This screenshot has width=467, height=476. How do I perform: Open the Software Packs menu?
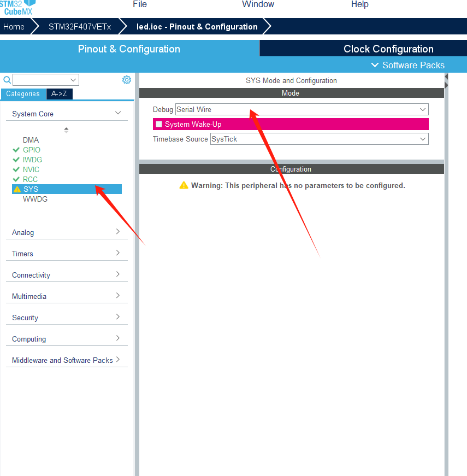pyautogui.click(x=408, y=65)
